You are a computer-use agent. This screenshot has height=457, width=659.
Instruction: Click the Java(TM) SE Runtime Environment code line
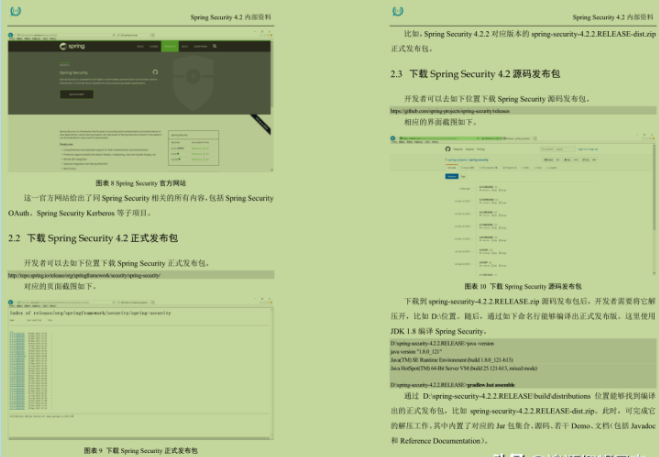[451, 360]
